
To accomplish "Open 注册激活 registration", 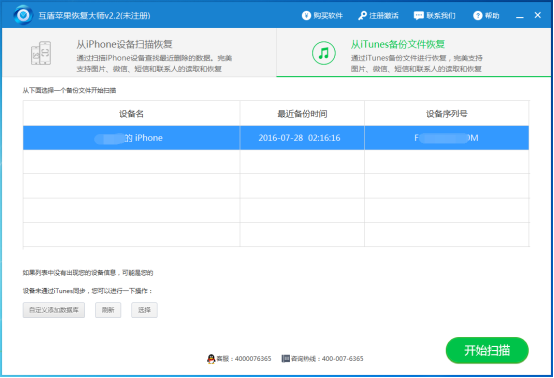I will (x=378, y=16).
